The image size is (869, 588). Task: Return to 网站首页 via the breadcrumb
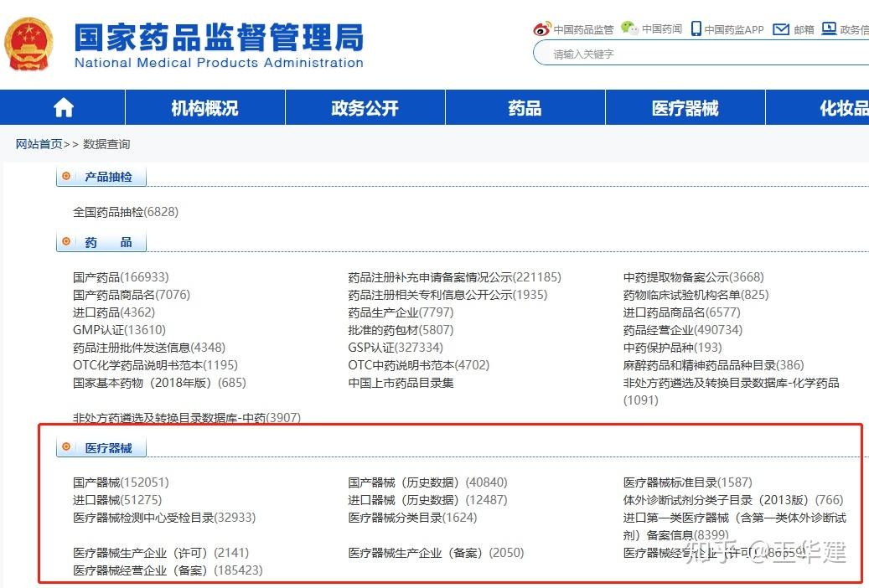(39, 143)
